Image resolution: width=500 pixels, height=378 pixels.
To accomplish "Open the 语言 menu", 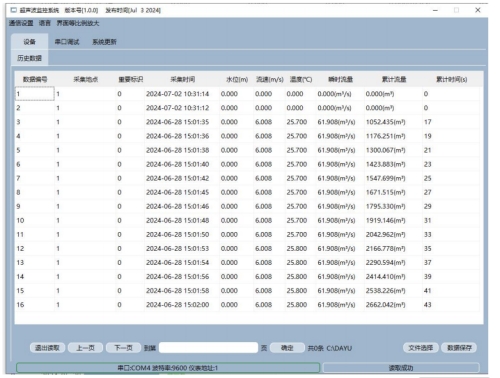I will pos(45,23).
